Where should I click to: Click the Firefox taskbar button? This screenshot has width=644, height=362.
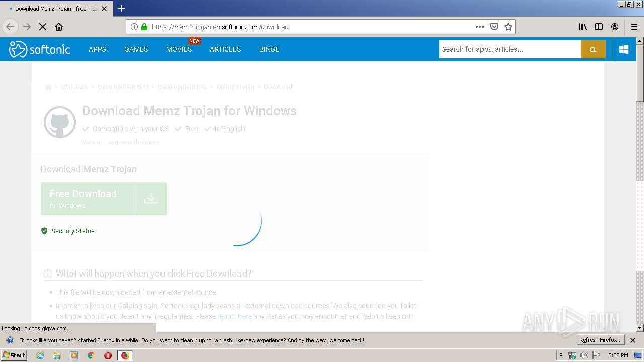(125, 355)
